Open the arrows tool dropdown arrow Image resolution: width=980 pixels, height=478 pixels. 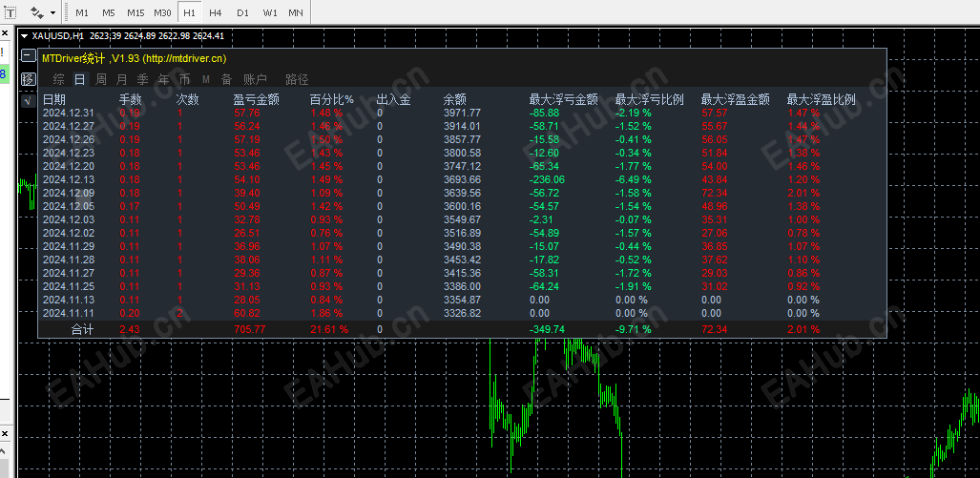click(52, 12)
